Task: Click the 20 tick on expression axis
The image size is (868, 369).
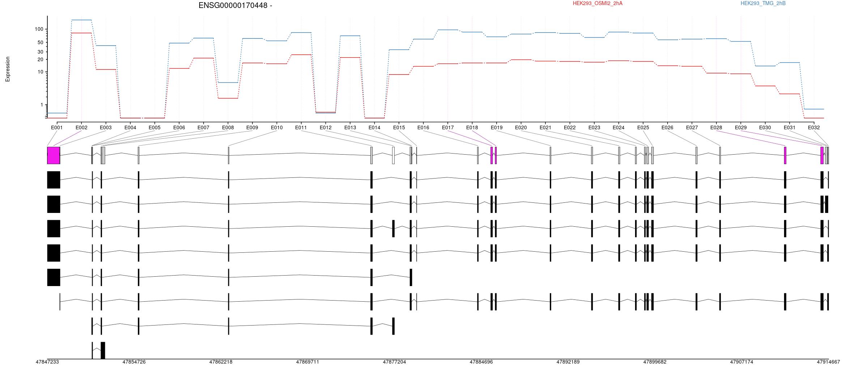Action: pos(41,59)
